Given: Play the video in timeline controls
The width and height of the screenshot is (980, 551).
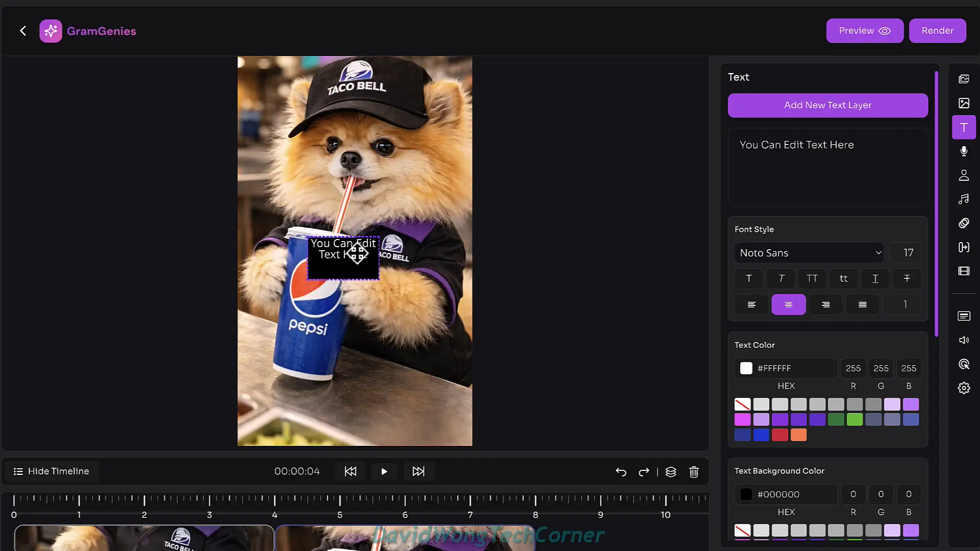Looking at the screenshot, I should click(384, 471).
